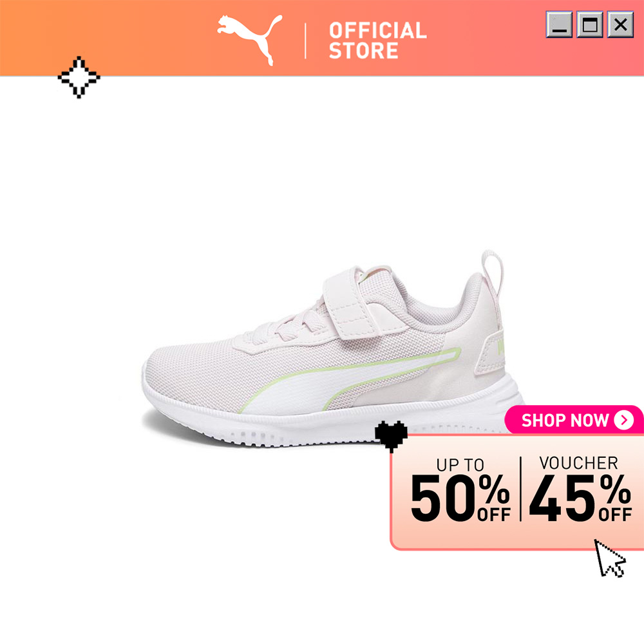Click the black pixel heart icon
644x644 pixels.
(x=391, y=436)
